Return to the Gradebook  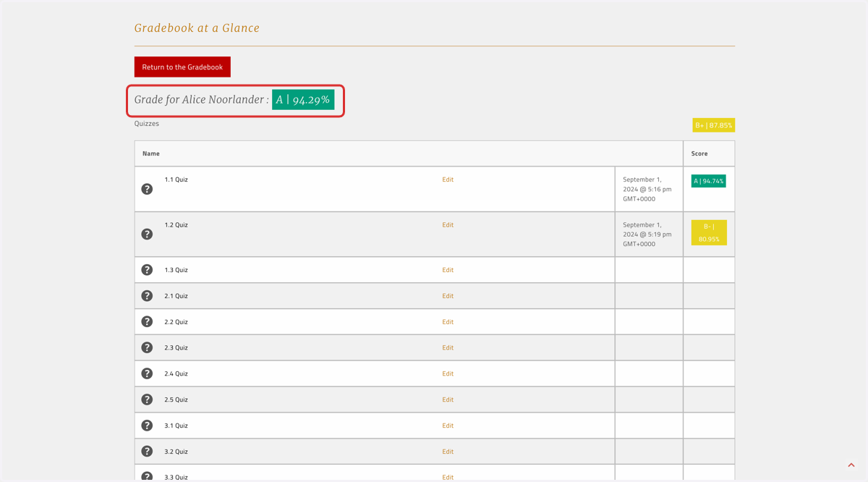tap(182, 67)
